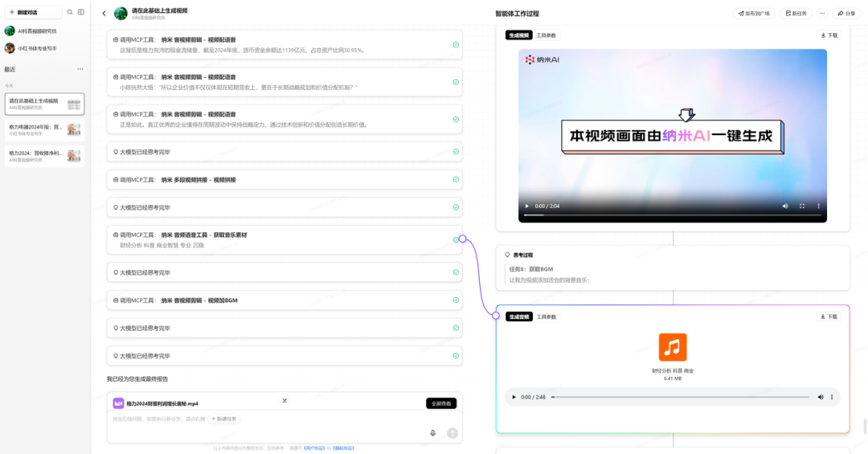Click the purple video file icon
This screenshot has width=868, height=454.
point(118,403)
